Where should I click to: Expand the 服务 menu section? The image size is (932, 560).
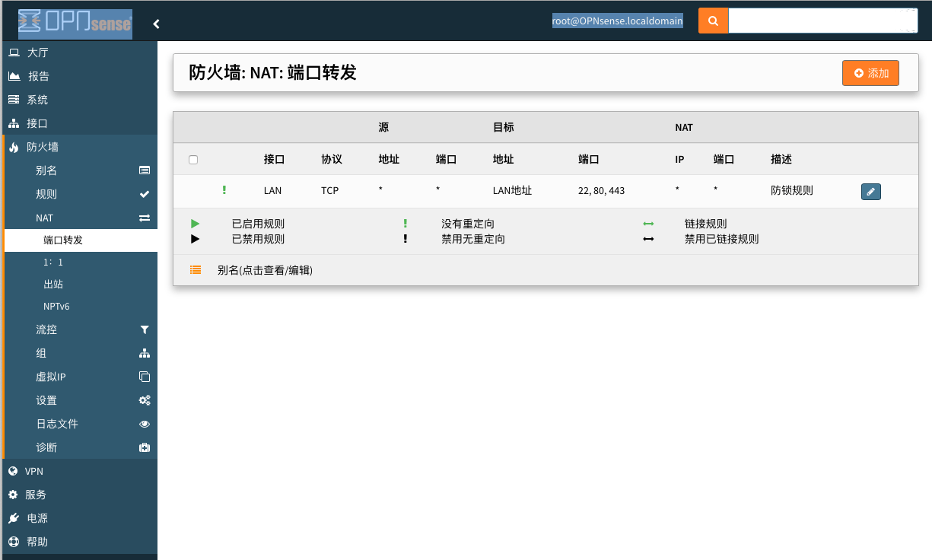(36, 495)
